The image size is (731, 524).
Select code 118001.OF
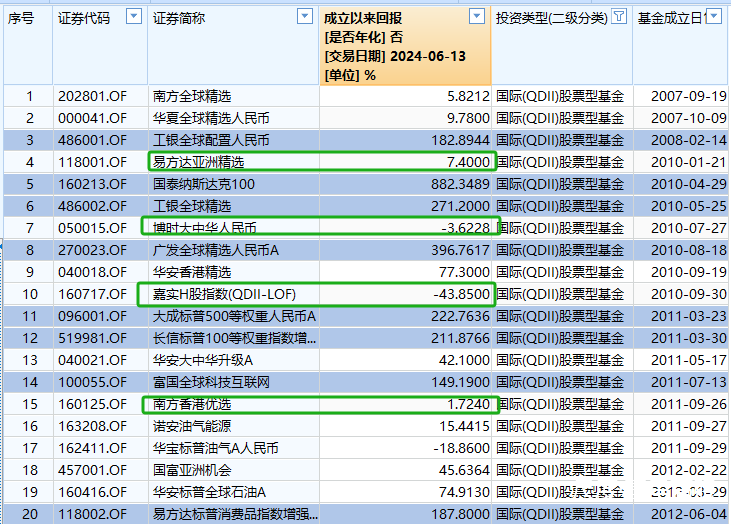point(92,162)
